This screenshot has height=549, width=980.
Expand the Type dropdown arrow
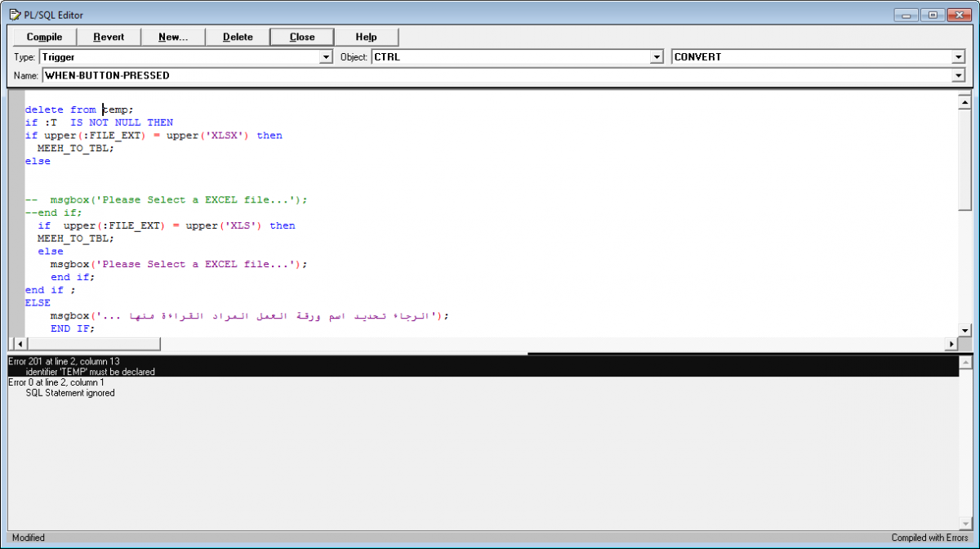pyautogui.click(x=327, y=57)
